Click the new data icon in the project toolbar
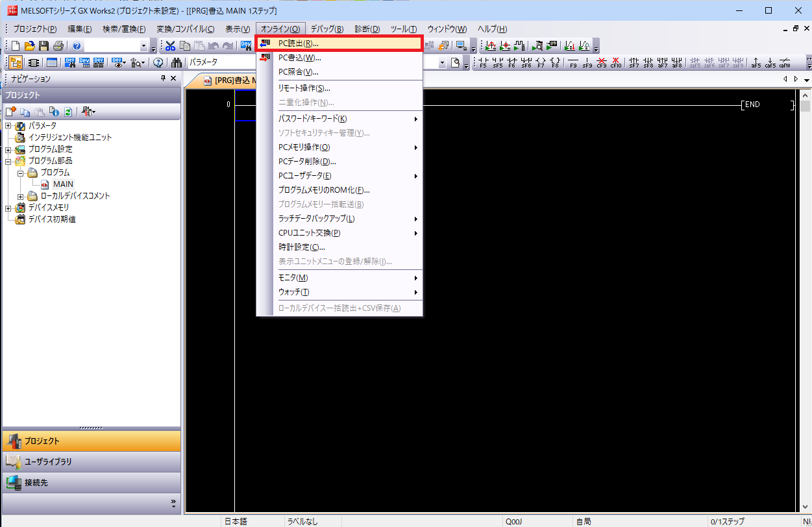 click(x=11, y=112)
